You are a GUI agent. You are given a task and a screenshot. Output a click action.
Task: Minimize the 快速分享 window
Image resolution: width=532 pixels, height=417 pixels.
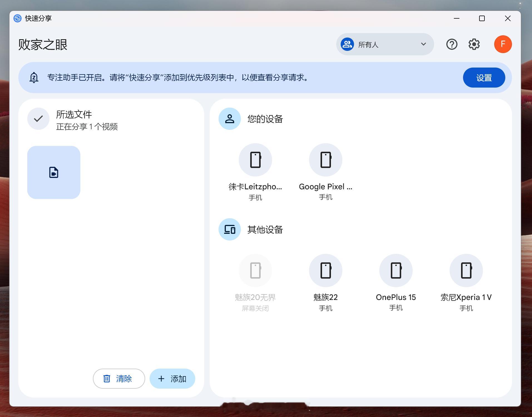(456, 18)
